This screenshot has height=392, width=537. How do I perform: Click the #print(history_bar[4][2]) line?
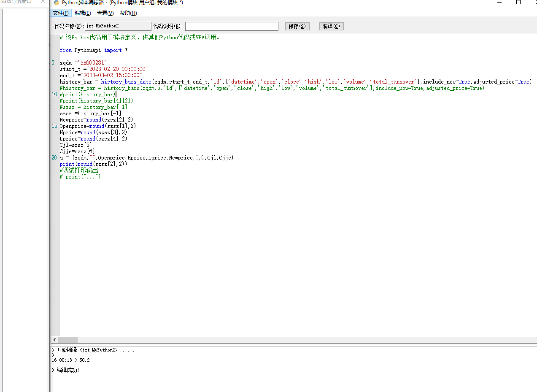96,101
